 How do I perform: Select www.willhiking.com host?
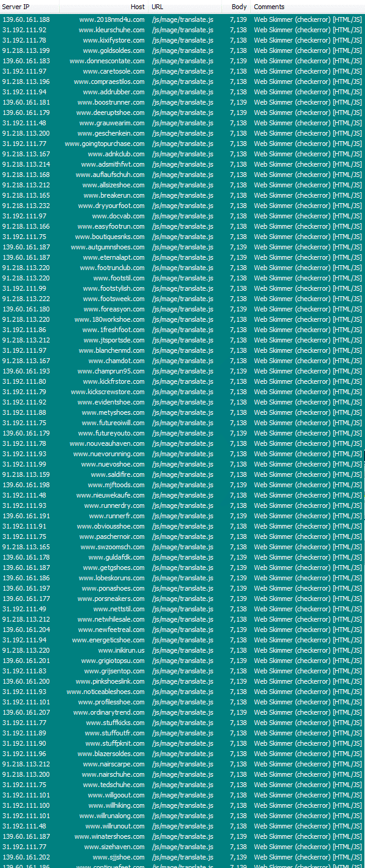[x=116, y=805]
